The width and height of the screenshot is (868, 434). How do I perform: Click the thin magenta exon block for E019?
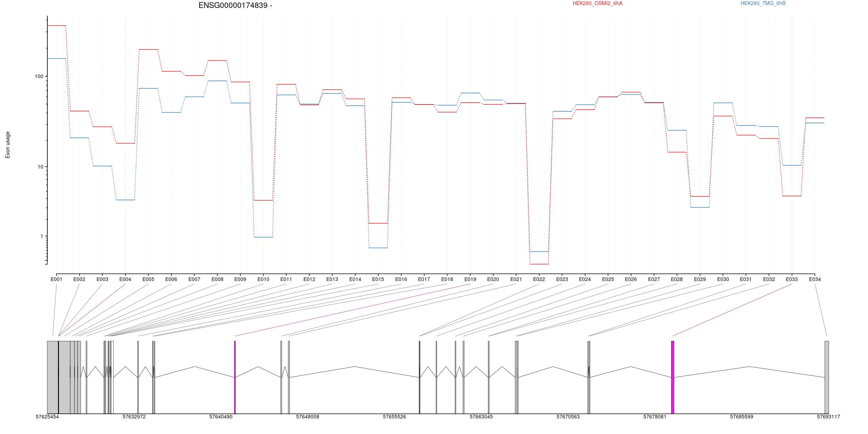(x=235, y=377)
